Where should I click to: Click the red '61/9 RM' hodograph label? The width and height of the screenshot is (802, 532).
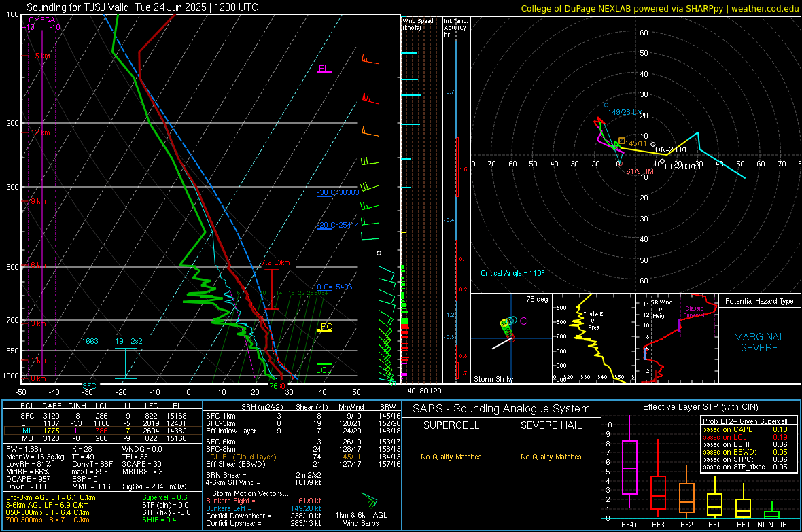click(x=640, y=171)
